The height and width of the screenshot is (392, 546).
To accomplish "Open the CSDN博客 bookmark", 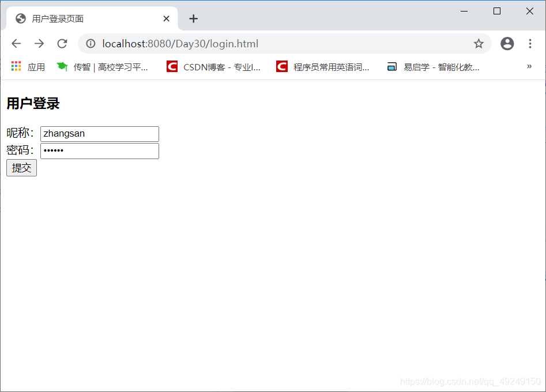I will click(213, 67).
